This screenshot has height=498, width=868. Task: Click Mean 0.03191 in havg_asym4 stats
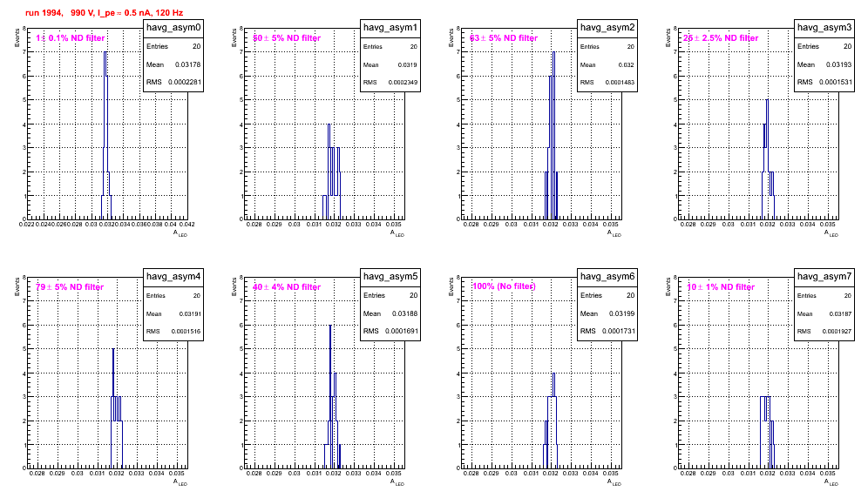[173, 313]
